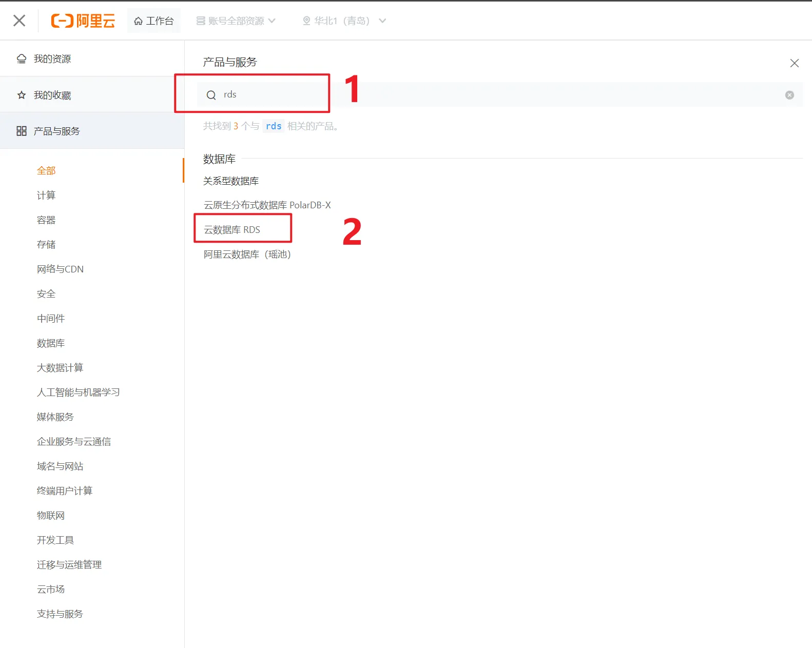This screenshot has height=648, width=812.
Task: Open the 工作台 home button
Action: point(154,21)
